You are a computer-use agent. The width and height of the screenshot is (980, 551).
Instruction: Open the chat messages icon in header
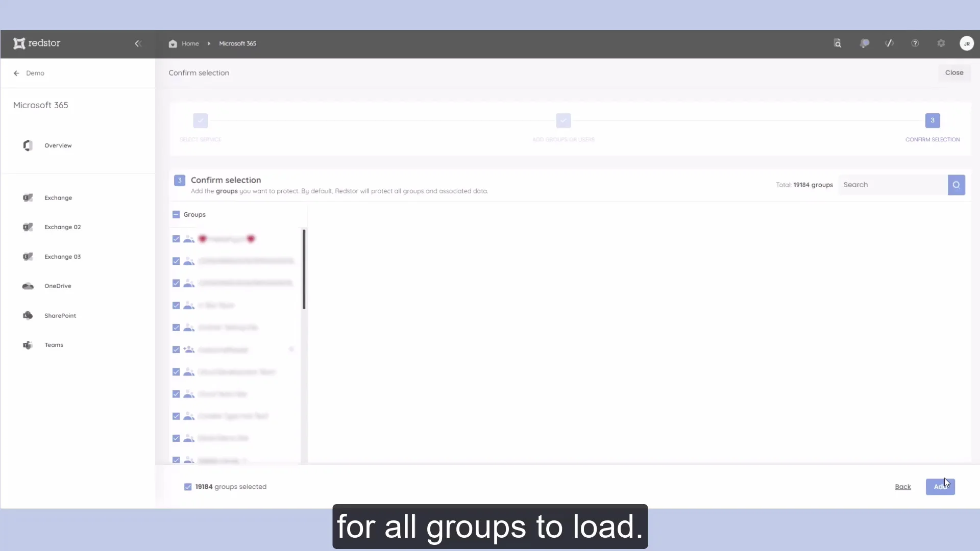point(864,44)
